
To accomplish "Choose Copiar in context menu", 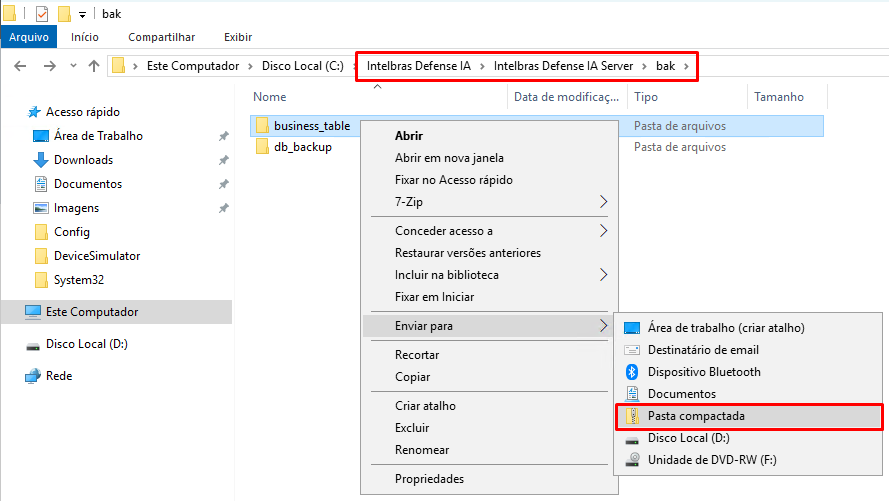I will click(489, 377).
